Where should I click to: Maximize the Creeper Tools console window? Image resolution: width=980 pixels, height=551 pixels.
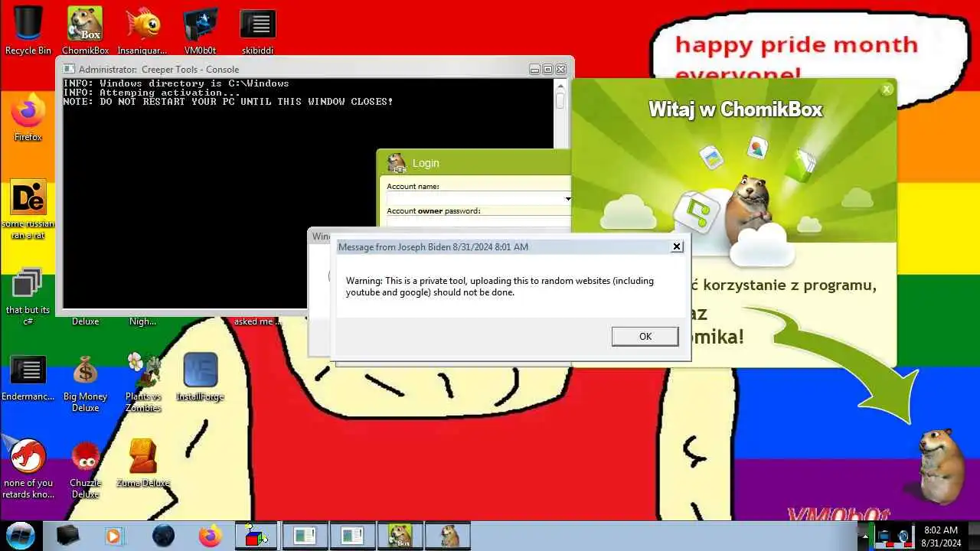(547, 69)
